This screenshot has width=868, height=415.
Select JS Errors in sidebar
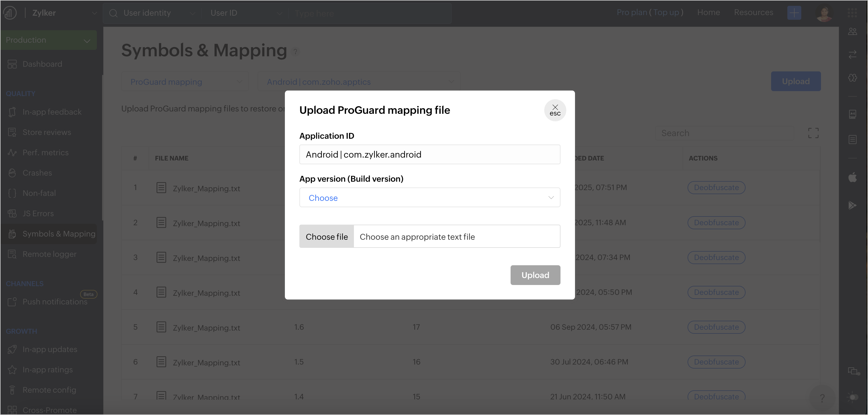coord(38,213)
